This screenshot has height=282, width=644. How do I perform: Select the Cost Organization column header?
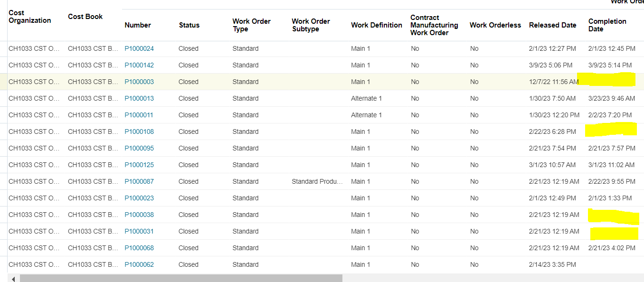[29, 17]
